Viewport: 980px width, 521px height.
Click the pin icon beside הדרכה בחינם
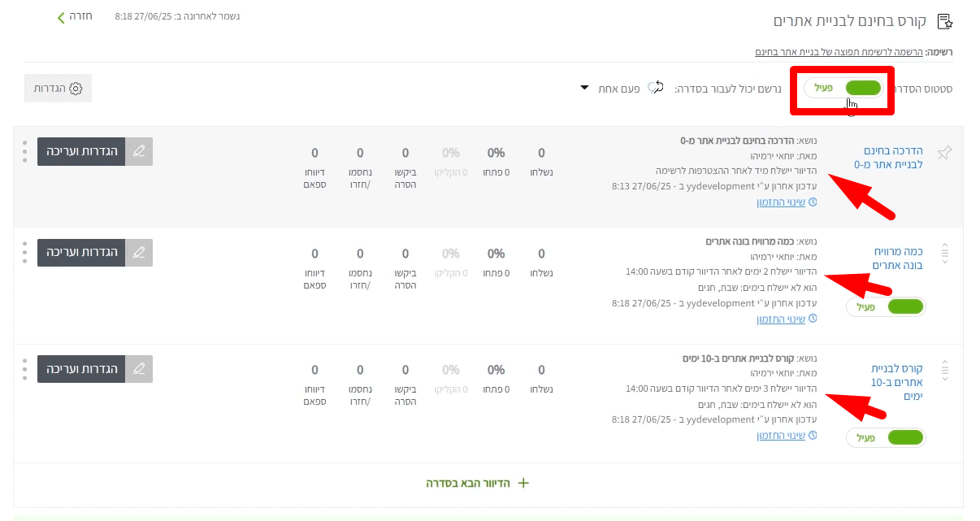943,153
